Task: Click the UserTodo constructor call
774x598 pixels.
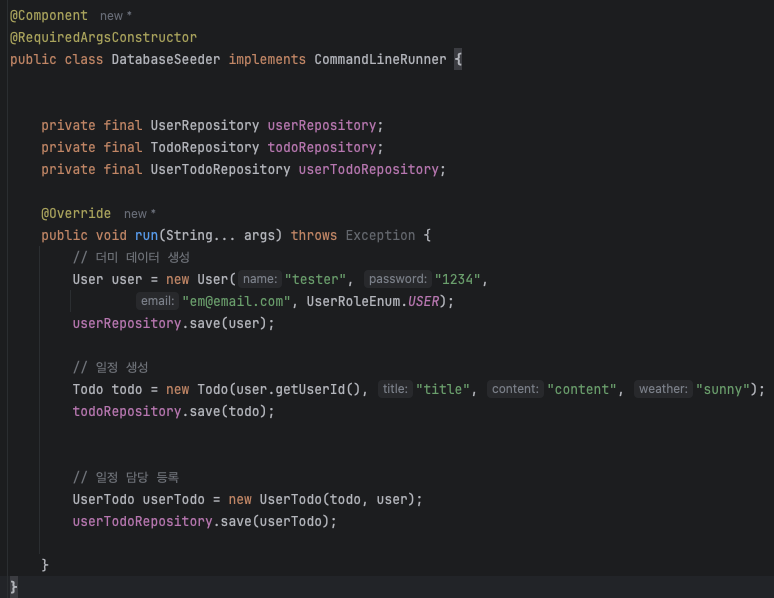Action: click(x=341, y=499)
